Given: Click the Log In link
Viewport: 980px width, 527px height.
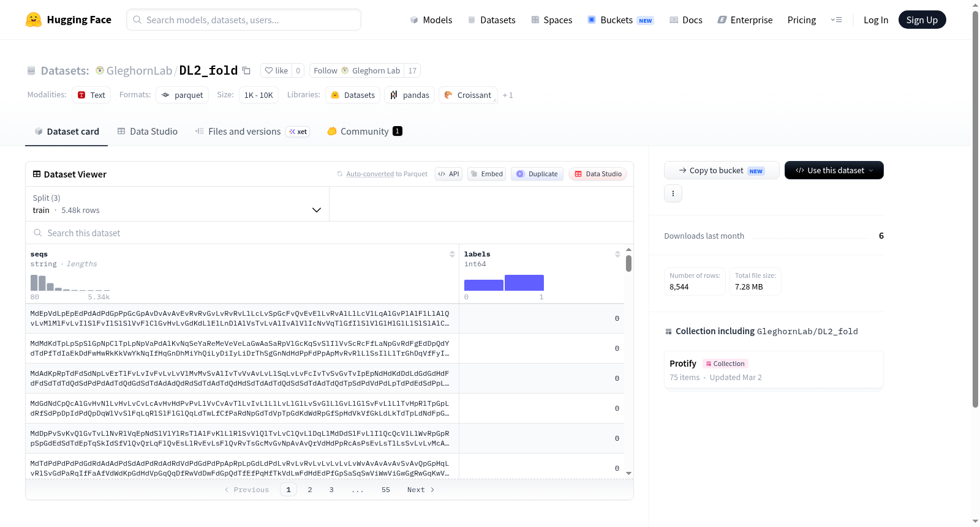Looking at the screenshot, I should tap(875, 20).
